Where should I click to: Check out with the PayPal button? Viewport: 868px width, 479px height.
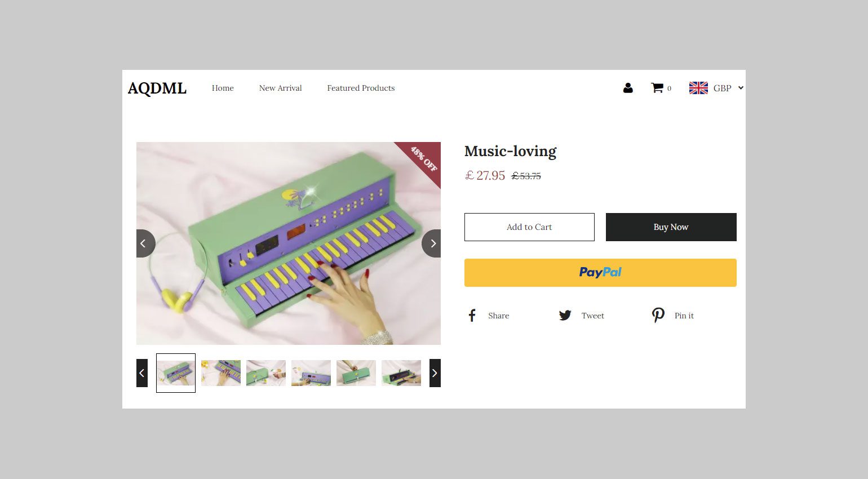tap(600, 273)
